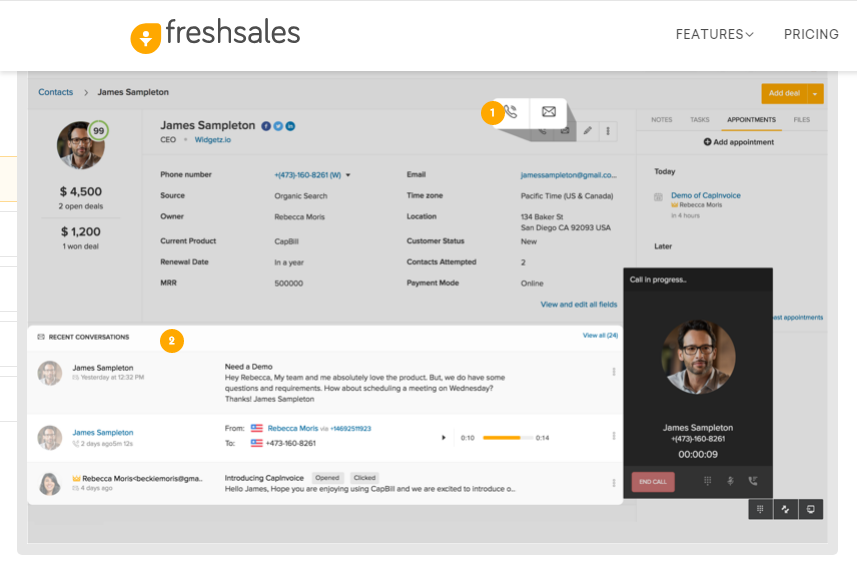Click the lead score 99 badge

[x=98, y=131]
